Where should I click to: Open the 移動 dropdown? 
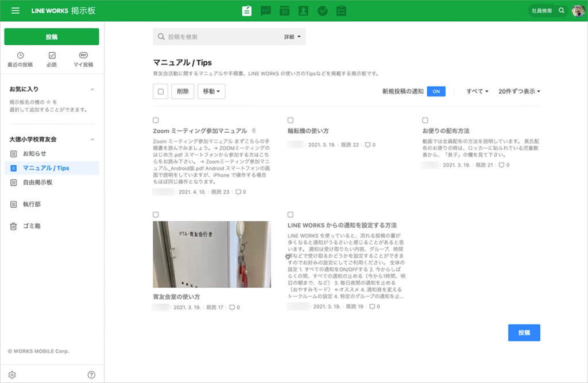pyautogui.click(x=211, y=91)
